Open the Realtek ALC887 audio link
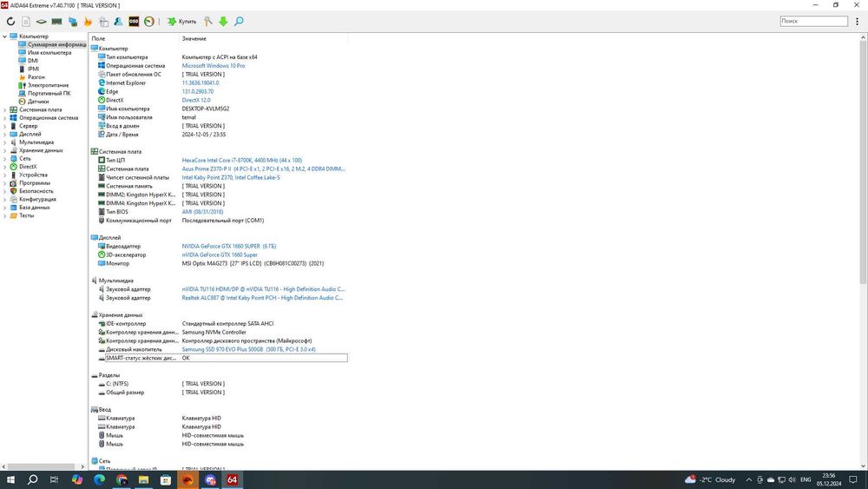The image size is (868, 489). [x=263, y=298]
